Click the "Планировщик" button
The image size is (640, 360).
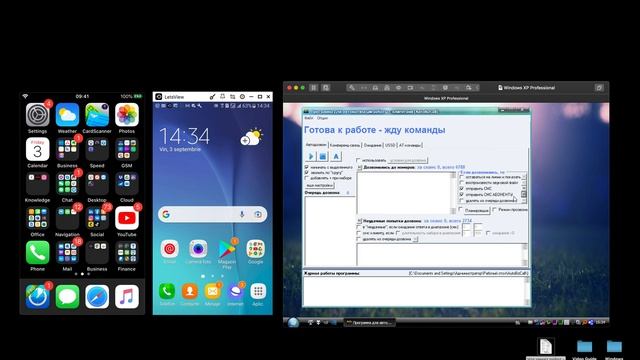[x=477, y=211]
